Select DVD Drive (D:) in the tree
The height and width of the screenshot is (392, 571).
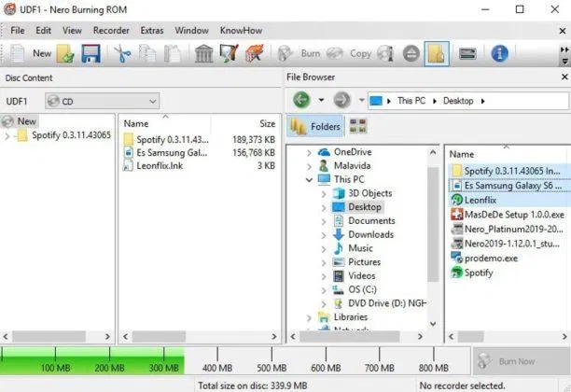click(x=387, y=303)
